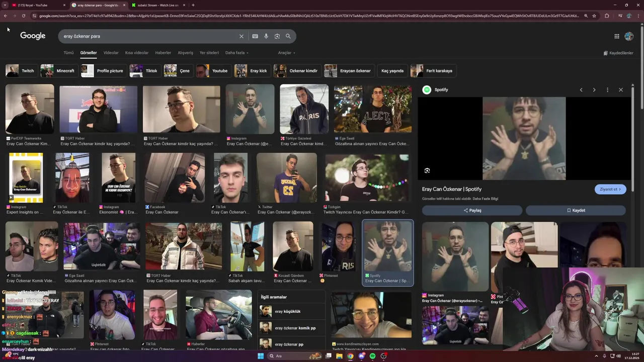Search by image with the Lens icon
Screen dimensions: 644x362
[277, 36]
